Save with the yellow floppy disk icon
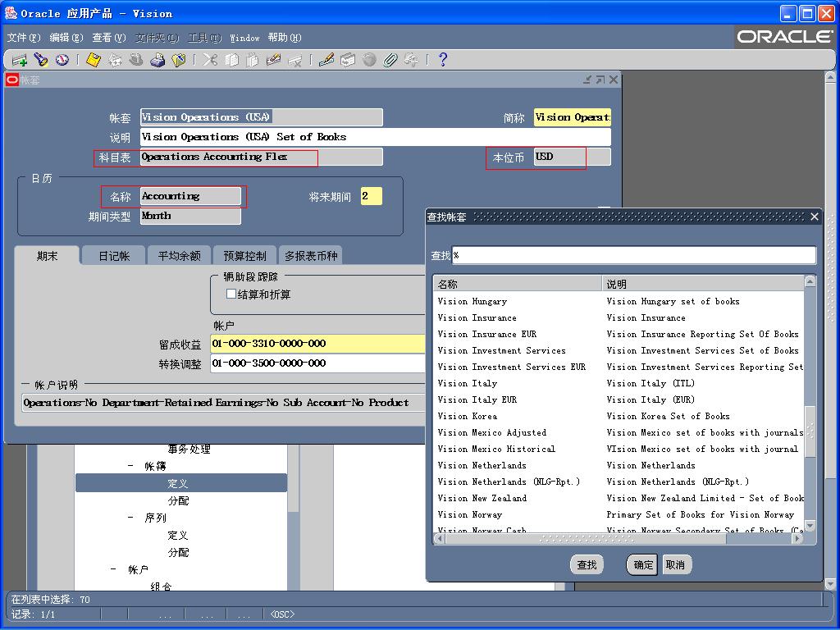The image size is (840, 630). tap(94, 60)
